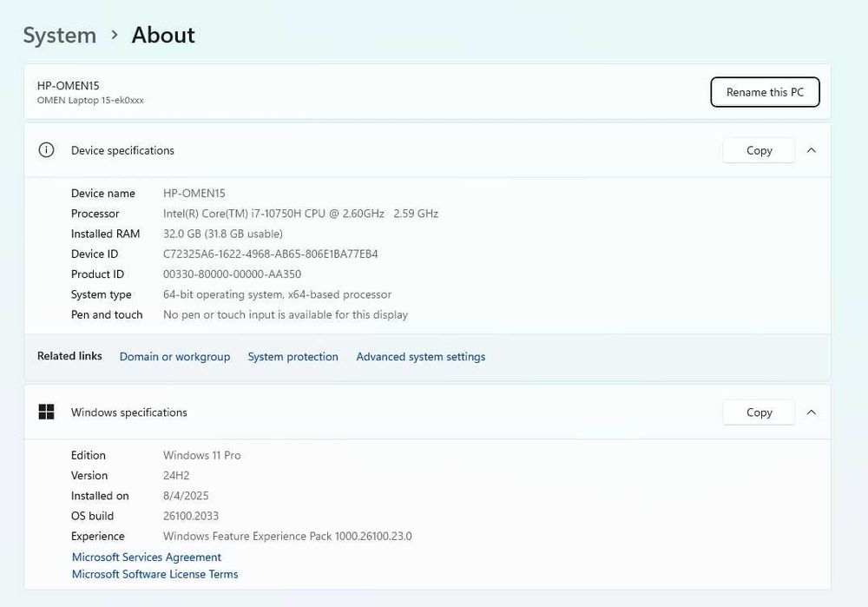
Task: Select the 24H2 version value
Action: pyautogui.click(x=176, y=476)
